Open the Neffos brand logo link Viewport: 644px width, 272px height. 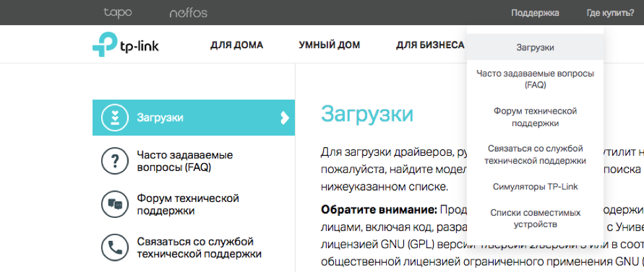tap(188, 13)
